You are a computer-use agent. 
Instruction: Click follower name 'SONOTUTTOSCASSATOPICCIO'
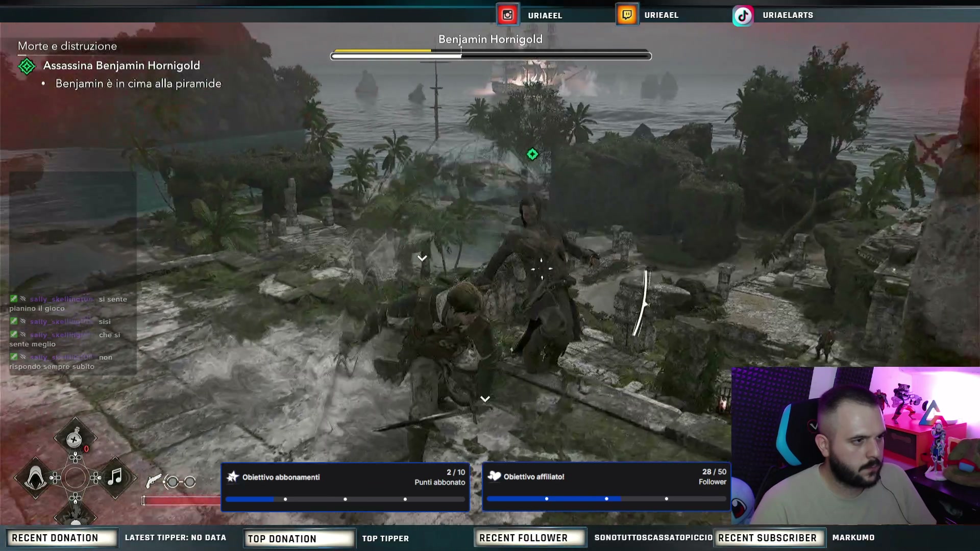tap(653, 538)
